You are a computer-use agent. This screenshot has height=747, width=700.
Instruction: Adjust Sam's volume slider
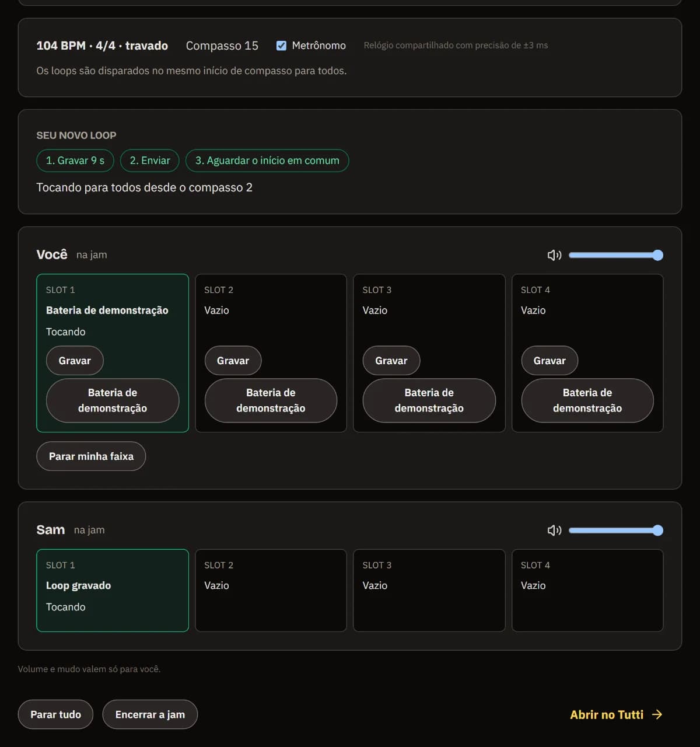click(x=616, y=530)
